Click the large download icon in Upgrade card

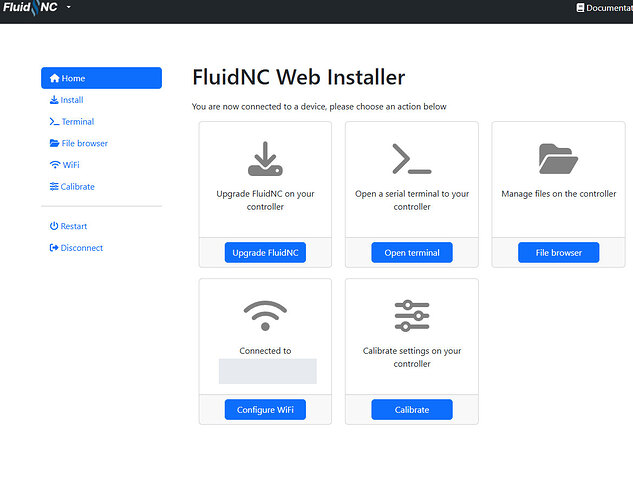pos(265,160)
